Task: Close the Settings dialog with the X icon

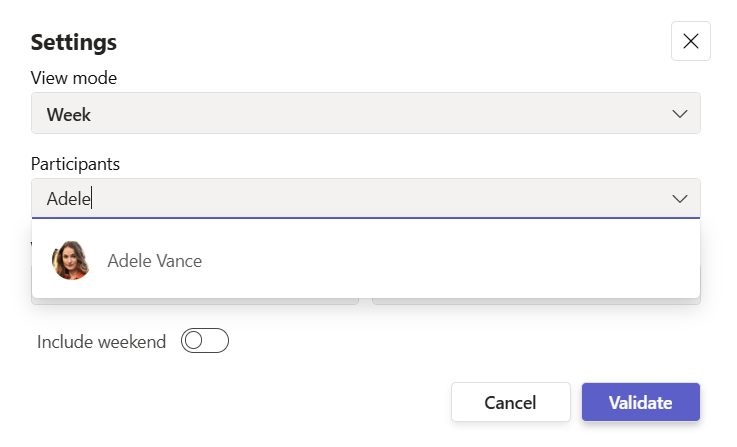Action: 690,41
